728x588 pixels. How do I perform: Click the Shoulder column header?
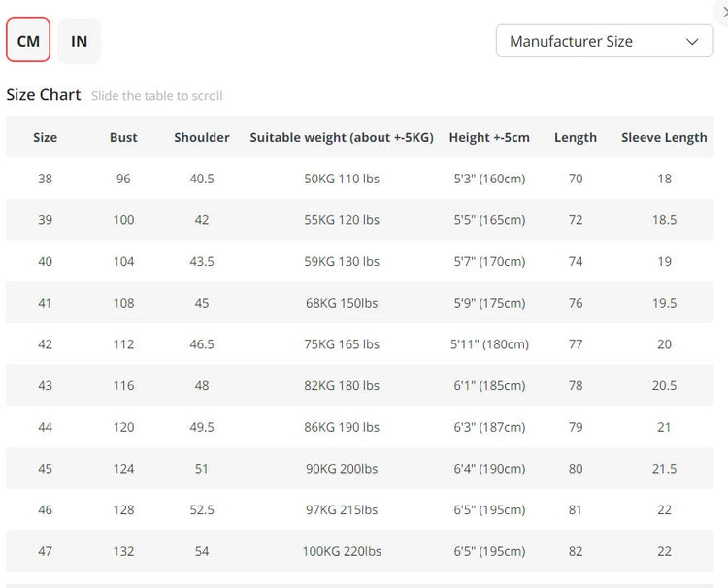pyautogui.click(x=202, y=137)
